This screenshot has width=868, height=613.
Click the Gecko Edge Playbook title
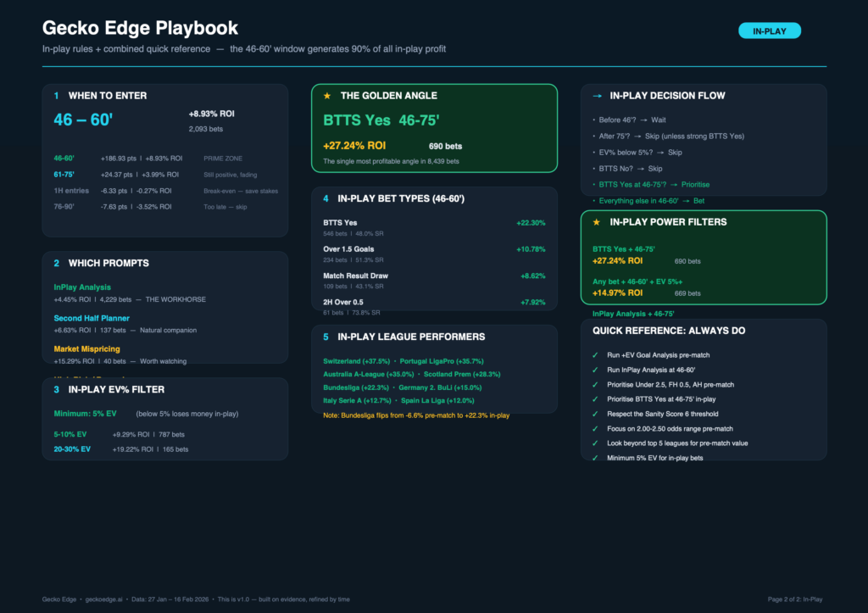140,29
